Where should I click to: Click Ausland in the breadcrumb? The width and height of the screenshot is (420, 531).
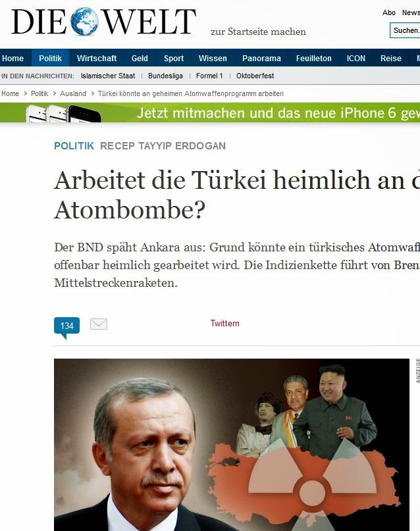click(73, 93)
